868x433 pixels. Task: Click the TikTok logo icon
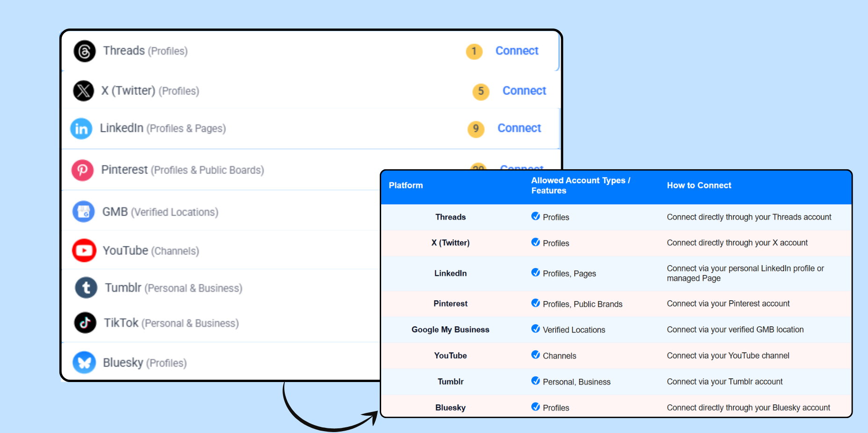click(x=85, y=323)
